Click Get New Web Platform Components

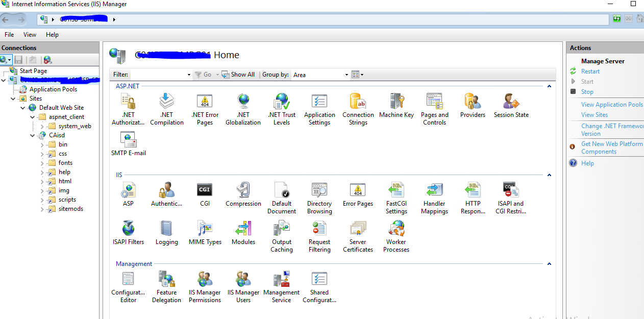612,148
